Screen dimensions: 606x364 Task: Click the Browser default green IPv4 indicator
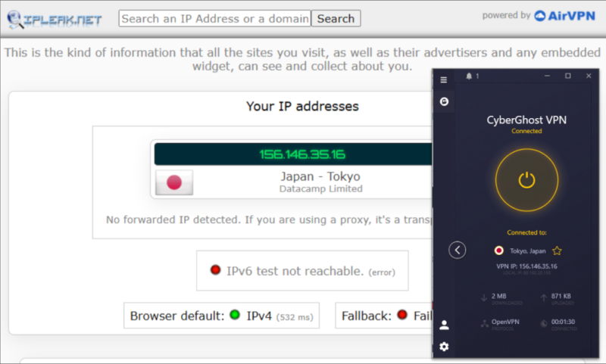(x=235, y=315)
